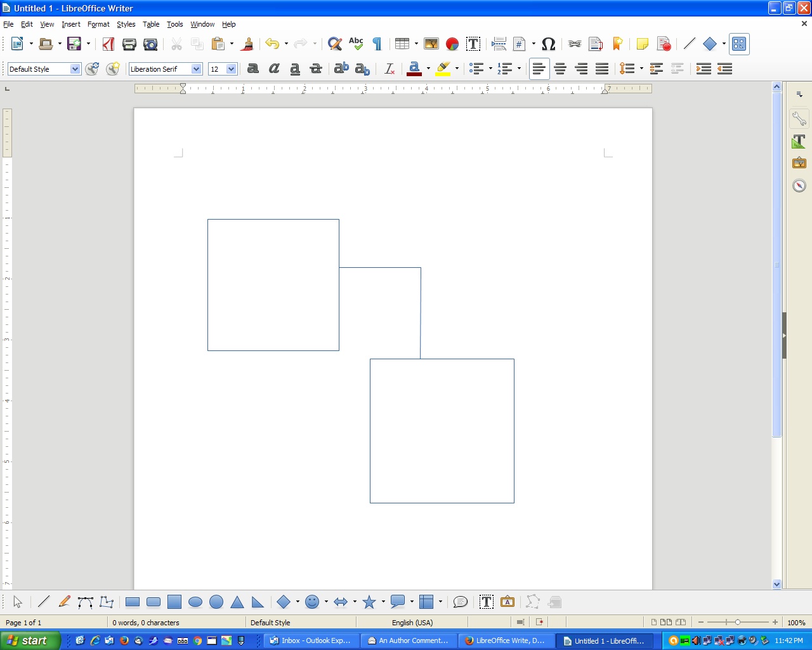The image size is (812, 650).
Task: Select the Rectangle drawing tool
Action: 133,602
